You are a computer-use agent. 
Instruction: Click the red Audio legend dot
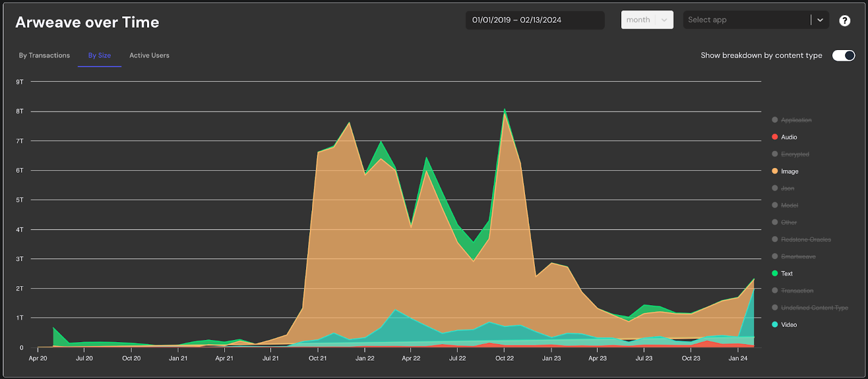click(775, 137)
